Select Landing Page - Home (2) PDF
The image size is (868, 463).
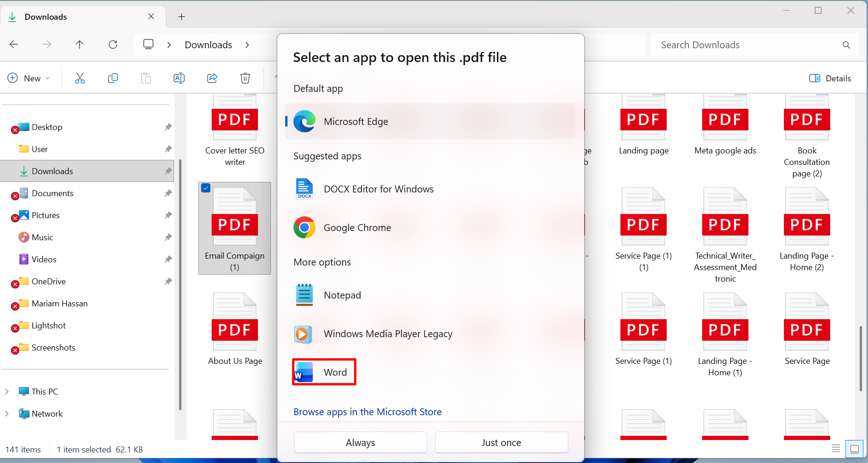[x=807, y=230]
